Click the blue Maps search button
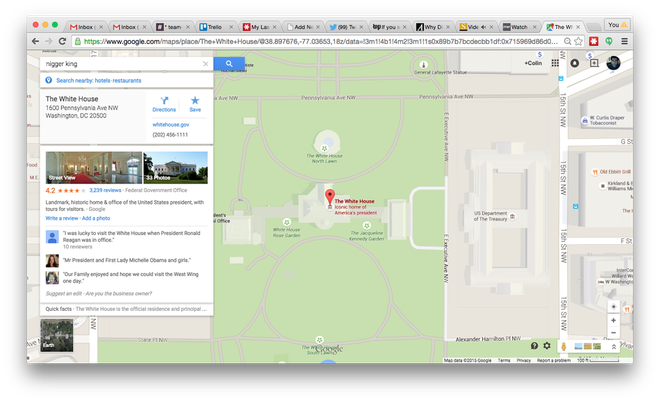This screenshot has height=402, width=660. pyautogui.click(x=229, y=64)
